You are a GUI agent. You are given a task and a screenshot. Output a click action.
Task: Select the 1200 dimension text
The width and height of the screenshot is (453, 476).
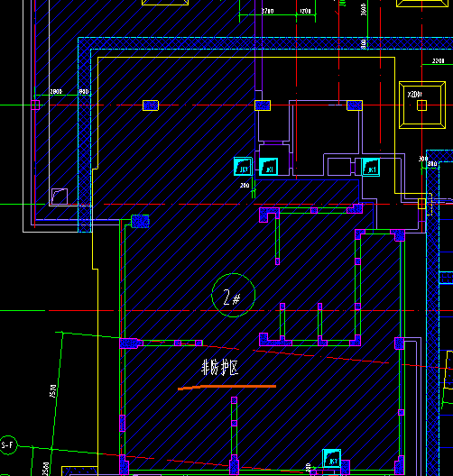click(x=305, y=11)
